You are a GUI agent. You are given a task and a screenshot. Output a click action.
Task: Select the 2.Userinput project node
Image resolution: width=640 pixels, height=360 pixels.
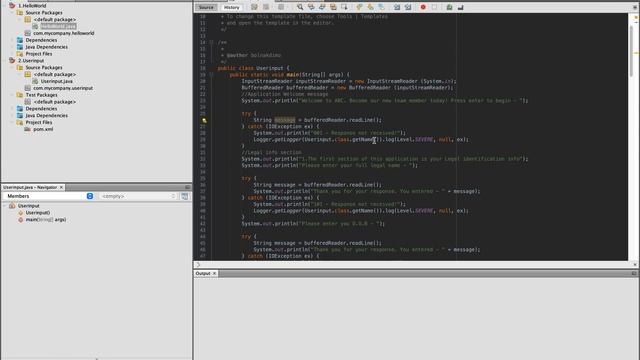point(31,60)
